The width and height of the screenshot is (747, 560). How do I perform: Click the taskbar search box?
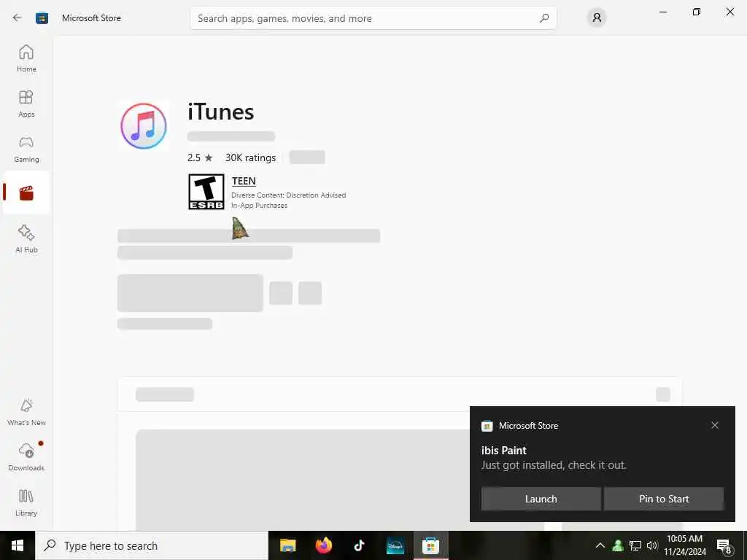tap(152, 545)
